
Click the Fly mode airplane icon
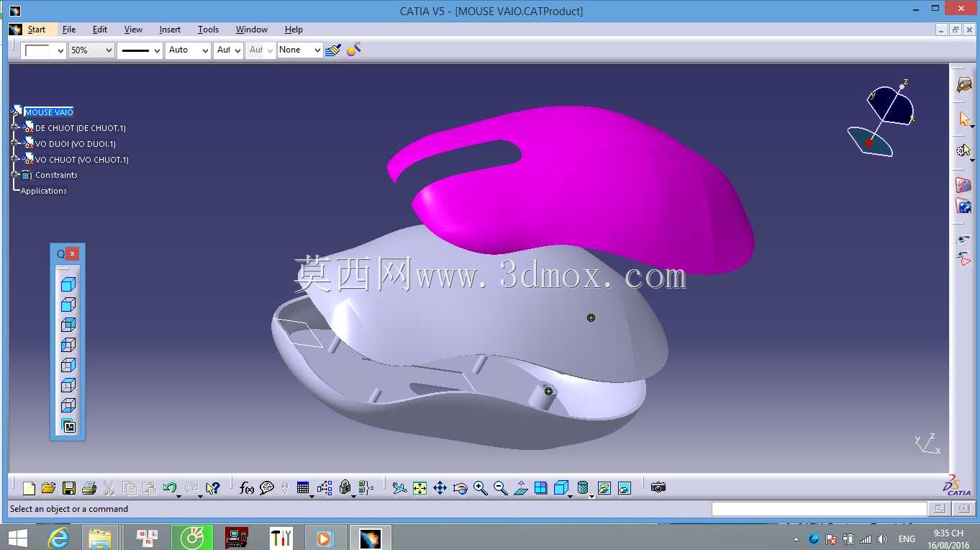pyautogui.click(x=400, y=488)
